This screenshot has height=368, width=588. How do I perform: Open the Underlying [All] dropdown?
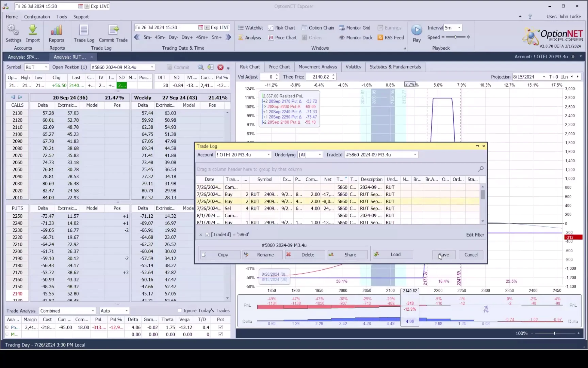click(320, 155)
